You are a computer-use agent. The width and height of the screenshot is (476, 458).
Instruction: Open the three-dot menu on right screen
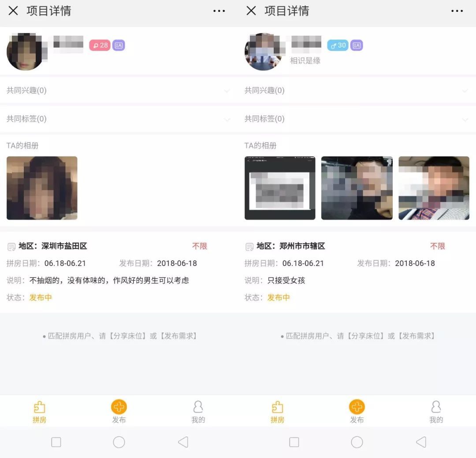pos(457,11)
